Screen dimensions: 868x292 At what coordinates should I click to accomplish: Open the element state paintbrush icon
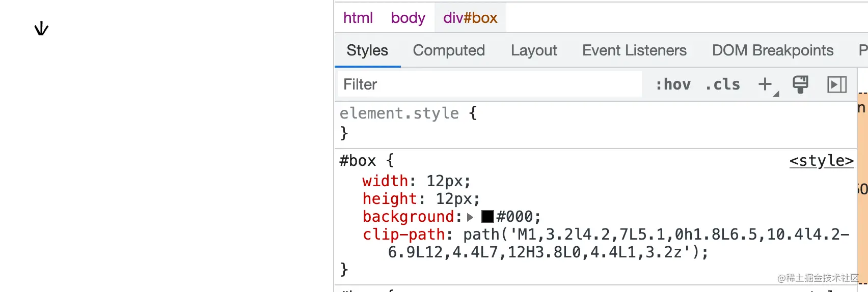click(800, 84)
